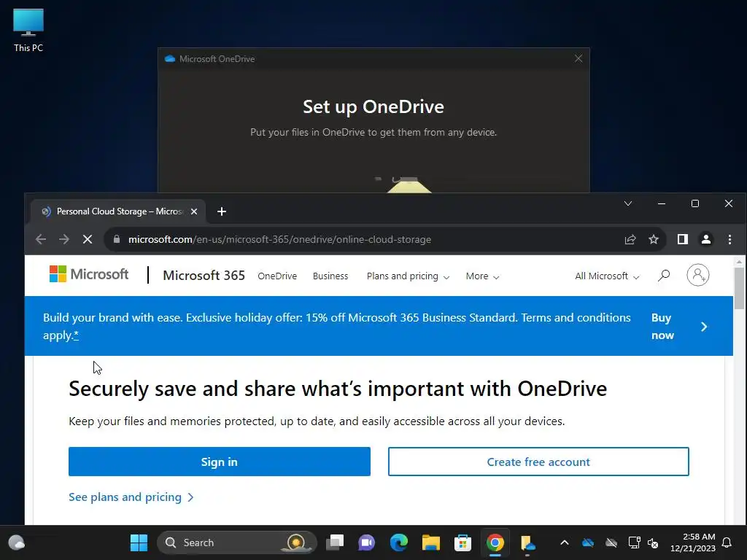Switch to Chrome on taskbar
This screenshot has width=747, height=560.
tap(495, 542)
